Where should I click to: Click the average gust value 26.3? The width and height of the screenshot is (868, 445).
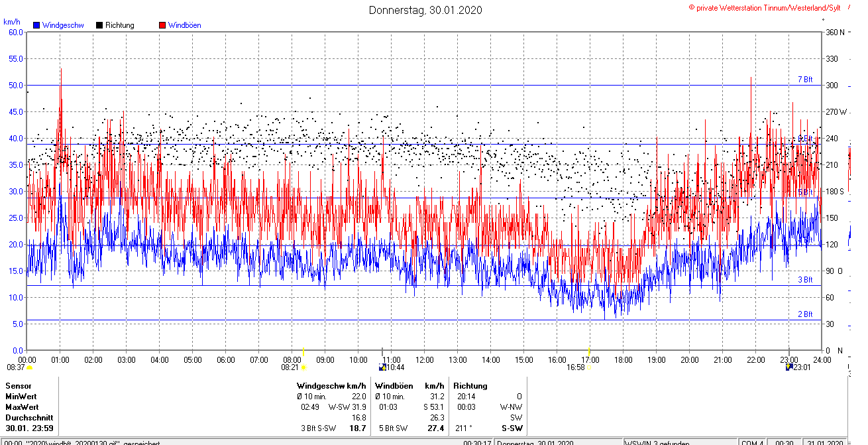437,418
